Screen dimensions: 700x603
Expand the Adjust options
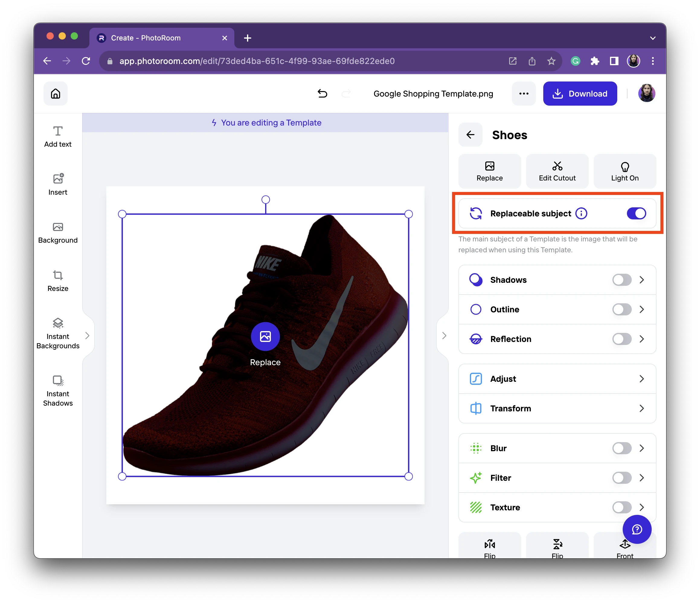(557, 379)
